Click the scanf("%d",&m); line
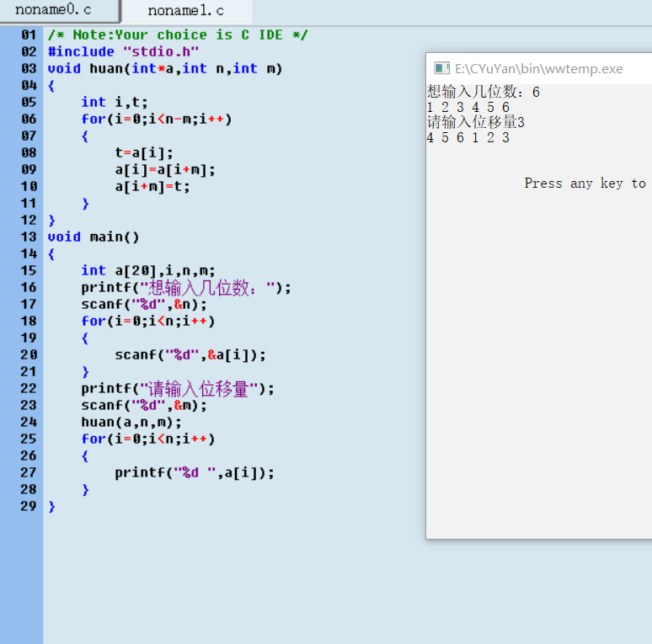 tap(144, 406)
